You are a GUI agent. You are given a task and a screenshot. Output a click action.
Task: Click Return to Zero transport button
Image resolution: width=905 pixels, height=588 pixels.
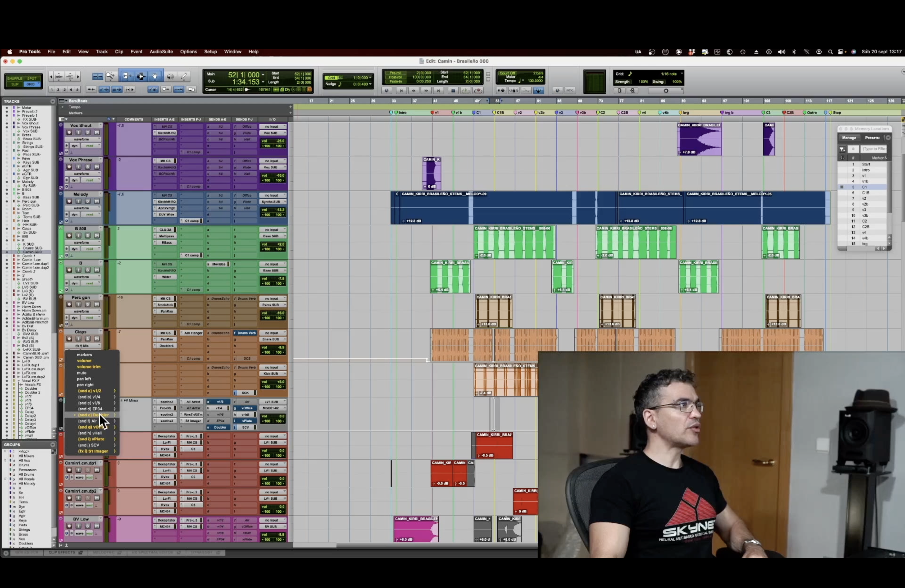click(x=401, y=91)
